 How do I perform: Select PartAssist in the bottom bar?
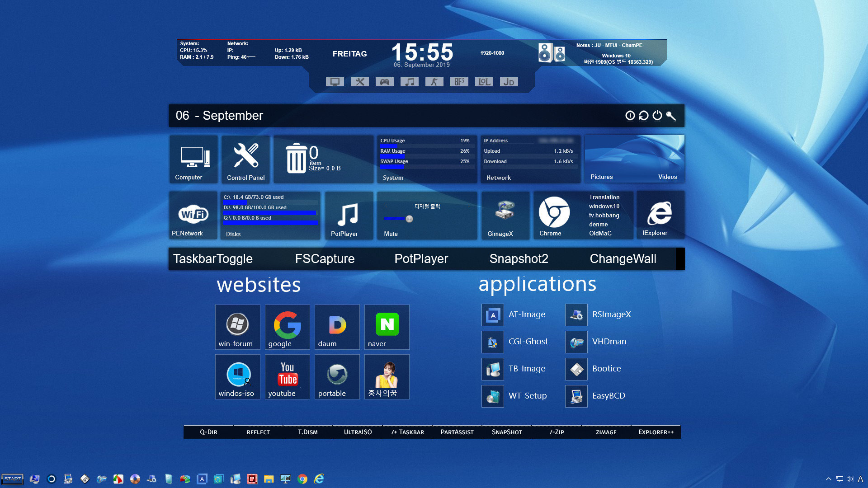click(x=457, y=432)
